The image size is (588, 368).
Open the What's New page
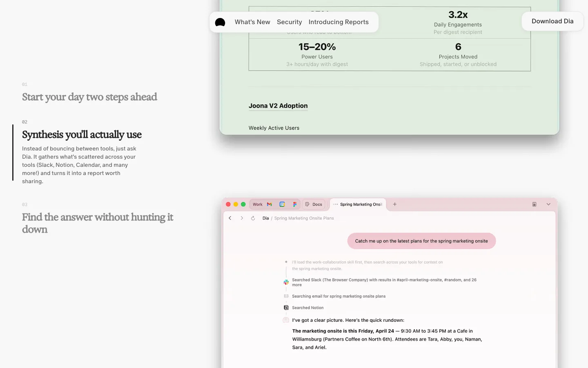tap(252, 22)
